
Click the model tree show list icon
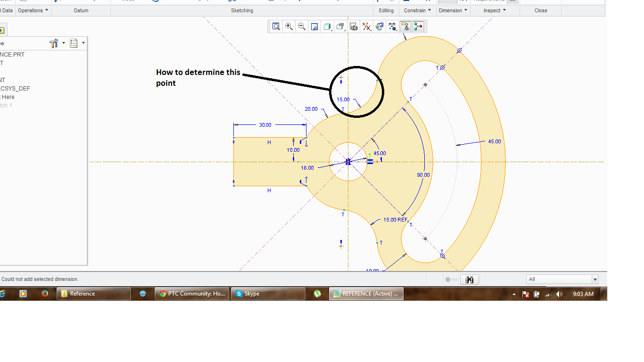pyautogui.click(x=74, y=43)
